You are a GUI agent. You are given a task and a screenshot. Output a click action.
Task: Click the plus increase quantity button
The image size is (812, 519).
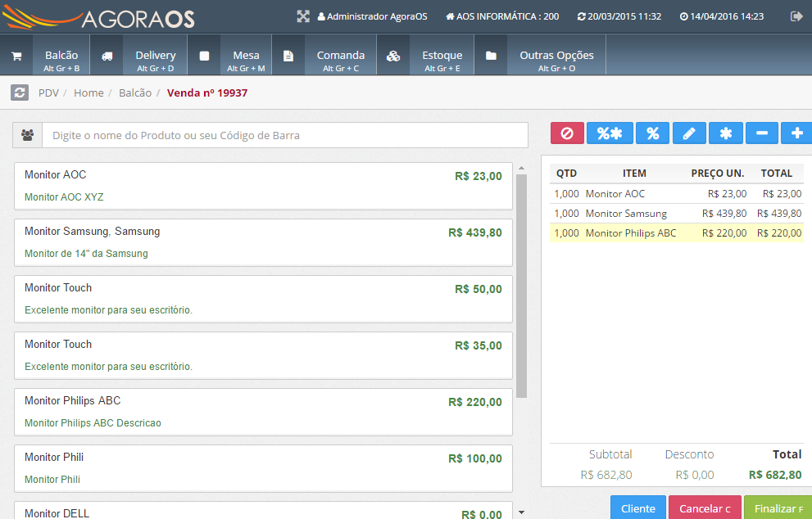pyautogui.click(x=796, y=133)
